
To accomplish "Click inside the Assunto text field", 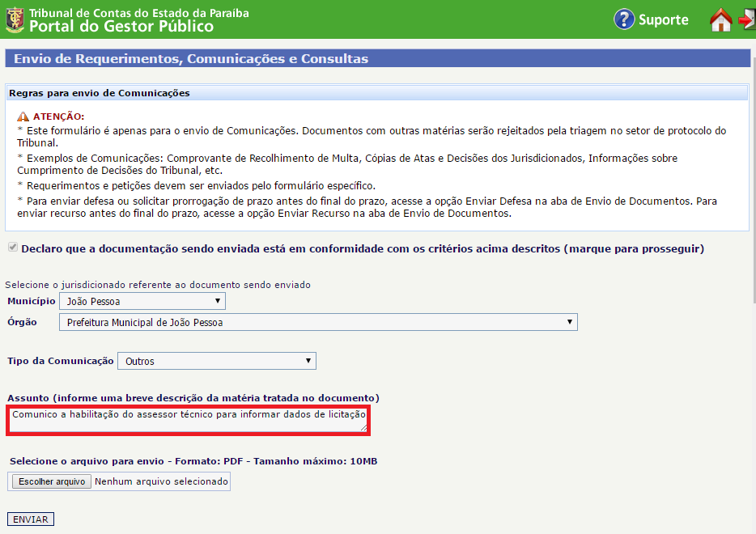I will [188, 419].
